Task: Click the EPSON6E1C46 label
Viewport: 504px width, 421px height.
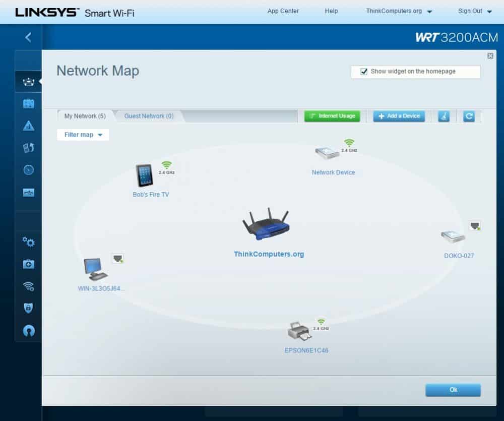Action: pyautogui.click(x=306, y=350)
